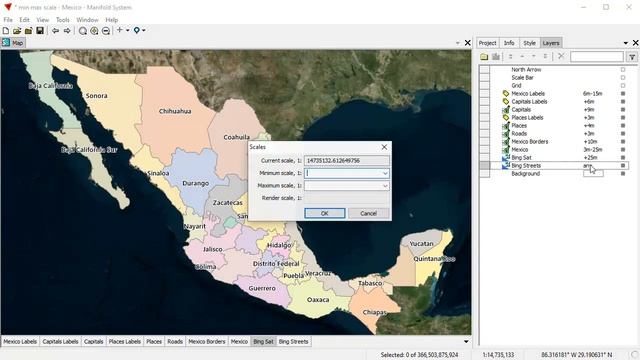
Task: Click the Mexico Borders layer icon
Action: pyautogui.click(x=506, y=142)
